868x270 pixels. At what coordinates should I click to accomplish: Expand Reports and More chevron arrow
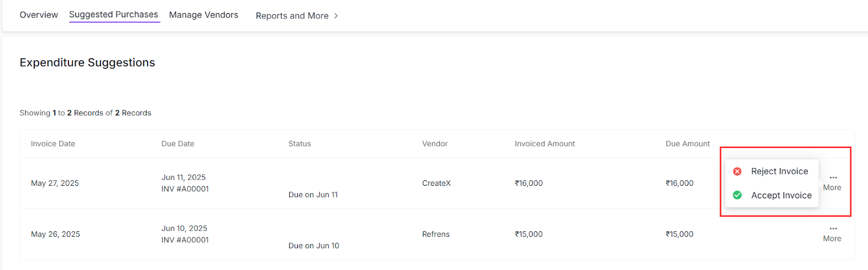pyautogui.click(x=336, y=16)
